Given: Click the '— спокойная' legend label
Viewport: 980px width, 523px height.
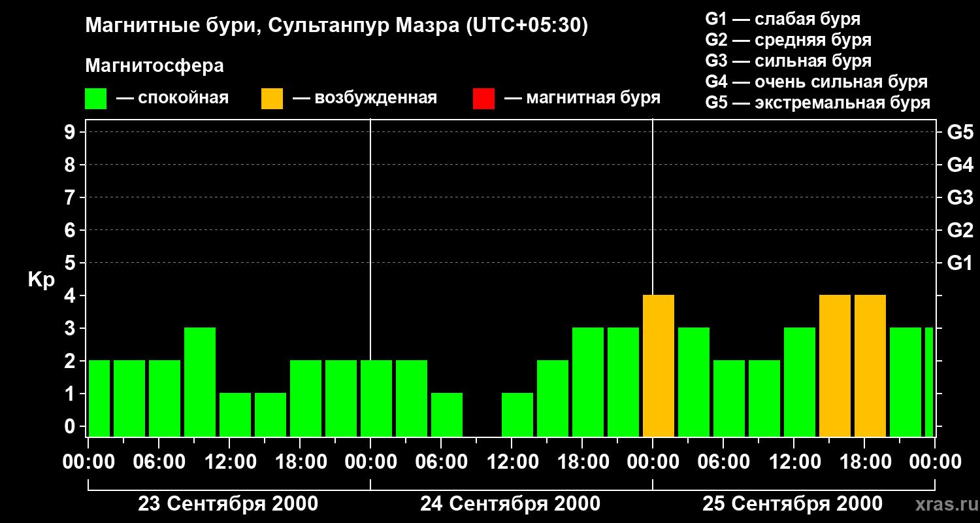Looking at the screenshot, I should point(172,98).
